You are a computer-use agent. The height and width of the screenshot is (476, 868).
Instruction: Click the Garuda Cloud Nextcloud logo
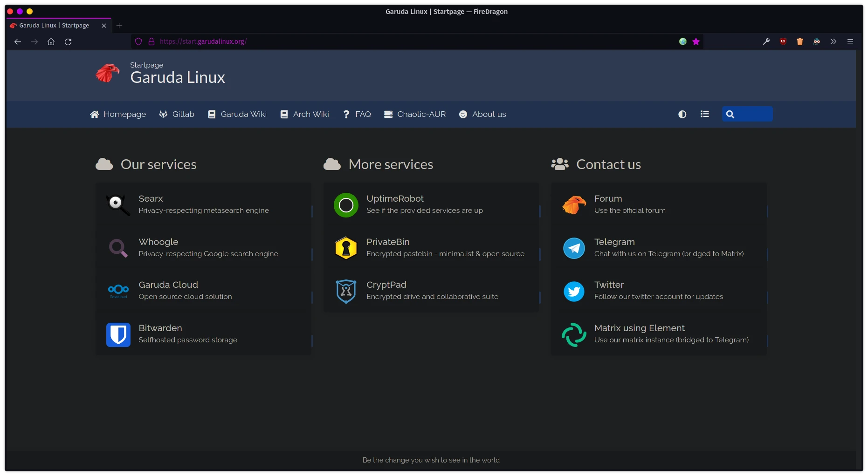[118, 291]
